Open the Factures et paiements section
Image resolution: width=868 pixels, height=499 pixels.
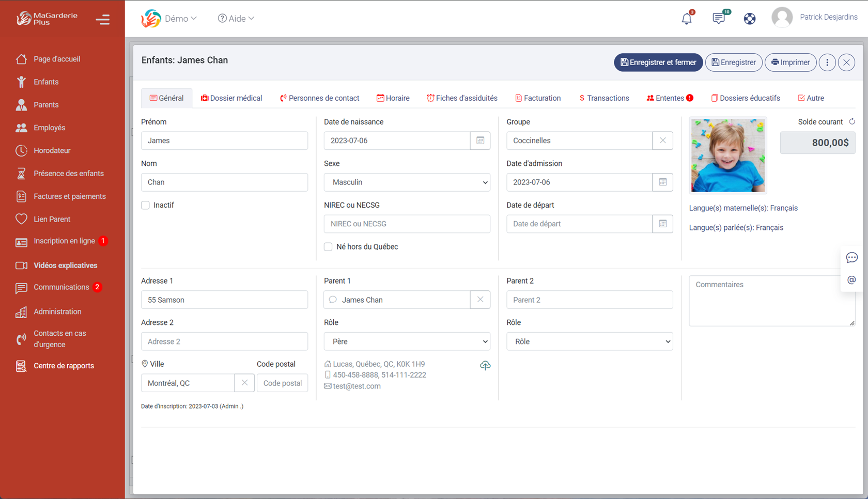point(70,196)
